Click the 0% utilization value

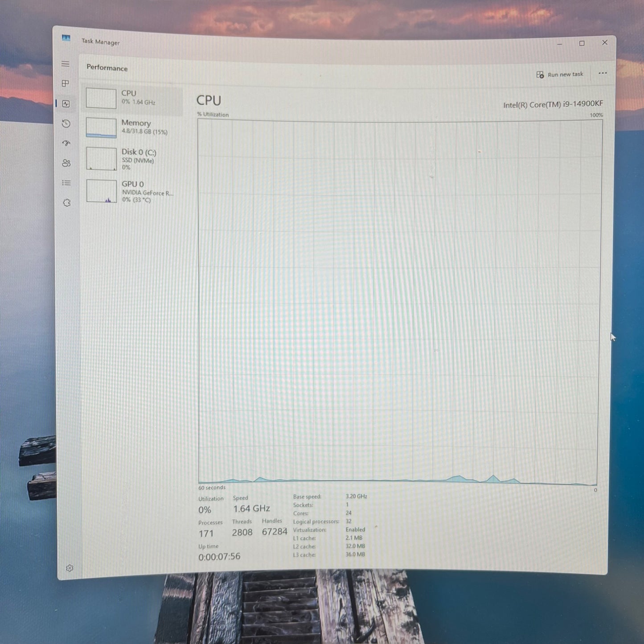(205, 510)
